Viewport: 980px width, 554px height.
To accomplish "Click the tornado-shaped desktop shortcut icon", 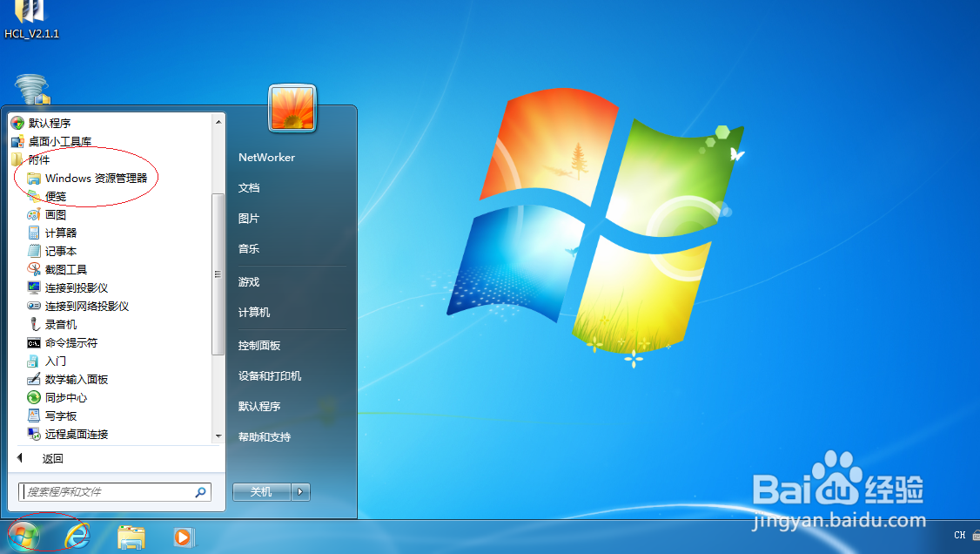I will (x=32, y=90).
